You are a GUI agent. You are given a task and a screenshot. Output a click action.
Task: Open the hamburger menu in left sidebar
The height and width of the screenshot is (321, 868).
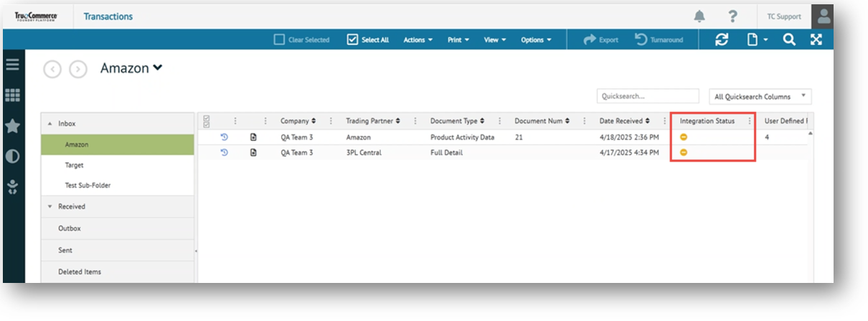(13, 65)
